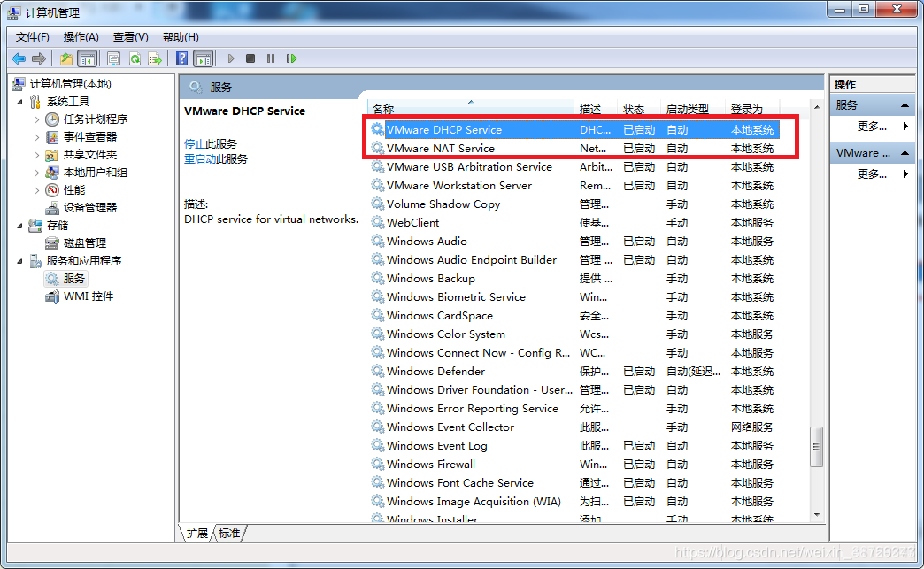Screen dimensions: 924x569
Task: Switch to the 标准 tab
Action: [x=229, y=533]
